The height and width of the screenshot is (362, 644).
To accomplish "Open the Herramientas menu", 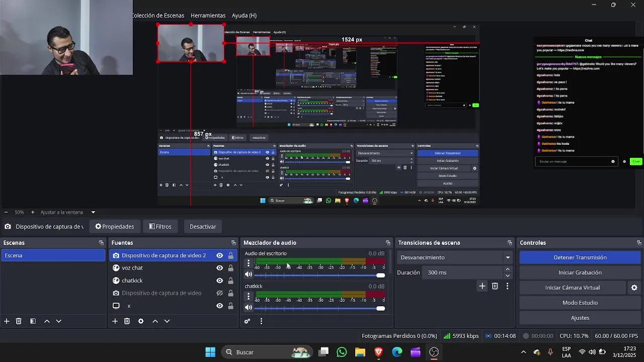I will pyautogui.click(x=208, y=16).
